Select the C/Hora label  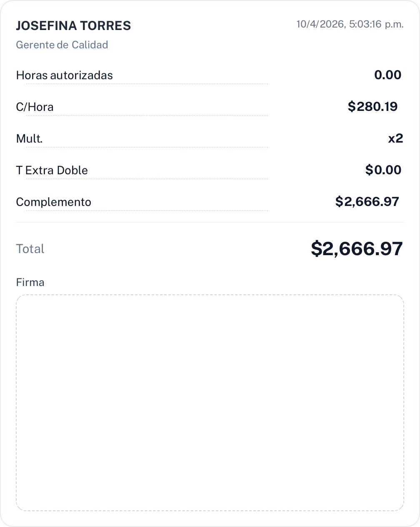[x=35, y=107]
